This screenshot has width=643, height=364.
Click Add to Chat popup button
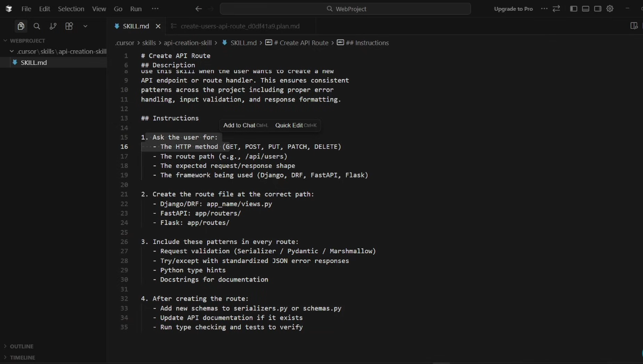(245, 125)
